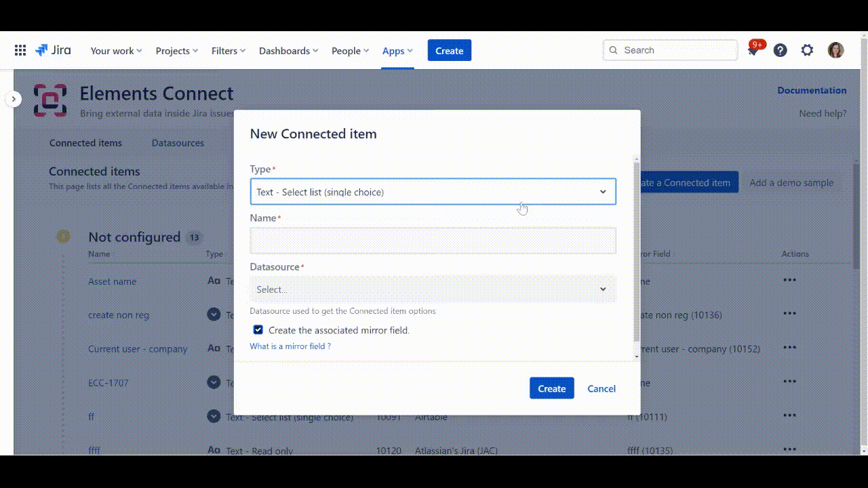Click the Create button in the dialog
This screenshot has height=488, width=868.
click(x=551, y=388)
